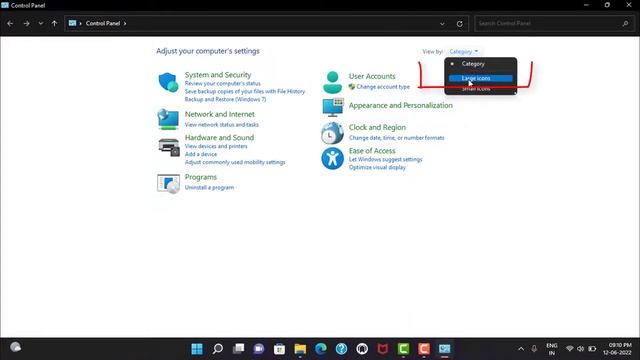Open View devices and printers
Image resolution: width=640 pixels, height=360 pixels.
[216, 146]
